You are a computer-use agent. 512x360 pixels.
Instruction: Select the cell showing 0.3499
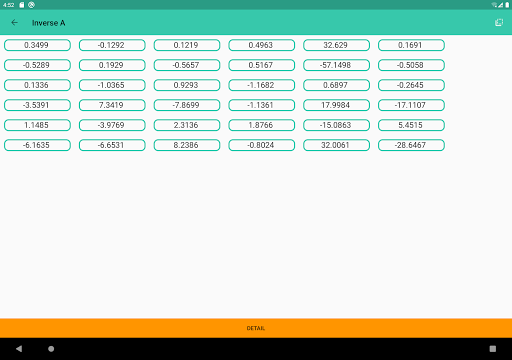coord(37,45)
